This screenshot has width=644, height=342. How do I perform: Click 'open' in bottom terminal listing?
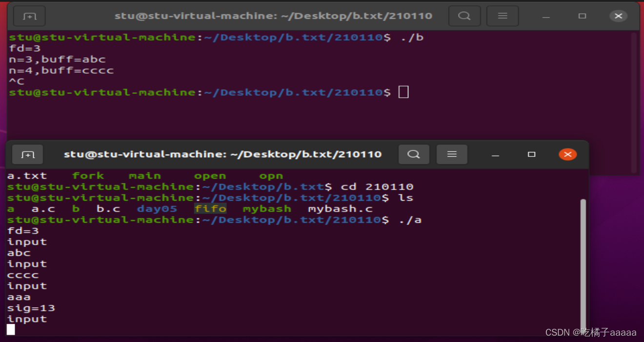click(x=210, y=176)
